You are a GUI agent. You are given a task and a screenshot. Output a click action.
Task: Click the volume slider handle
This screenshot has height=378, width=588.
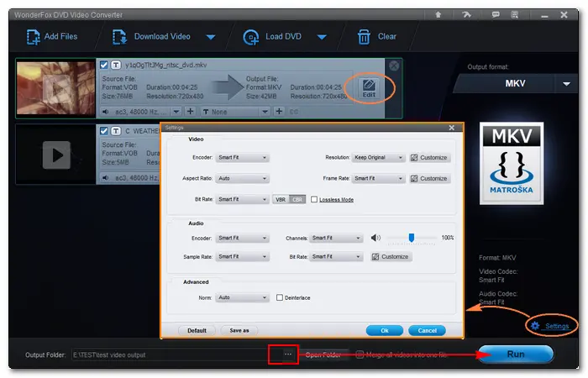412,238
